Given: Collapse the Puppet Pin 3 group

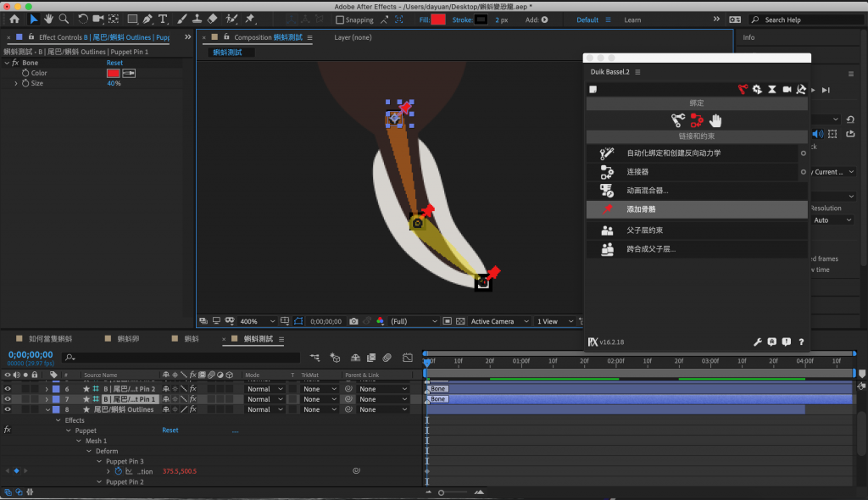Looking at the screenshot, I should pyautogui.click(x=99, y=461).
